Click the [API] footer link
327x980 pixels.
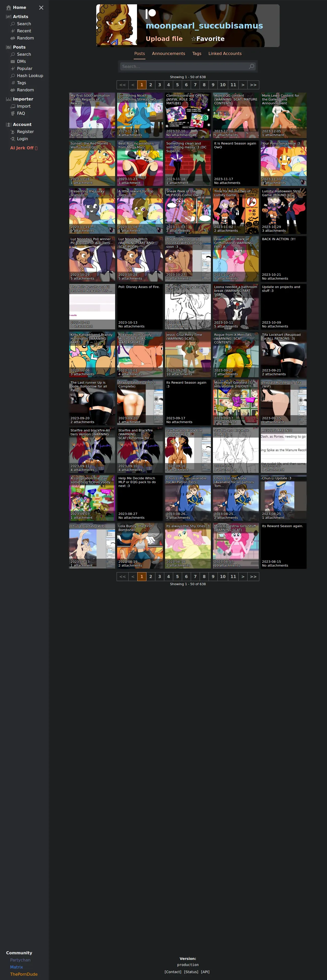(x=205, y=972)
